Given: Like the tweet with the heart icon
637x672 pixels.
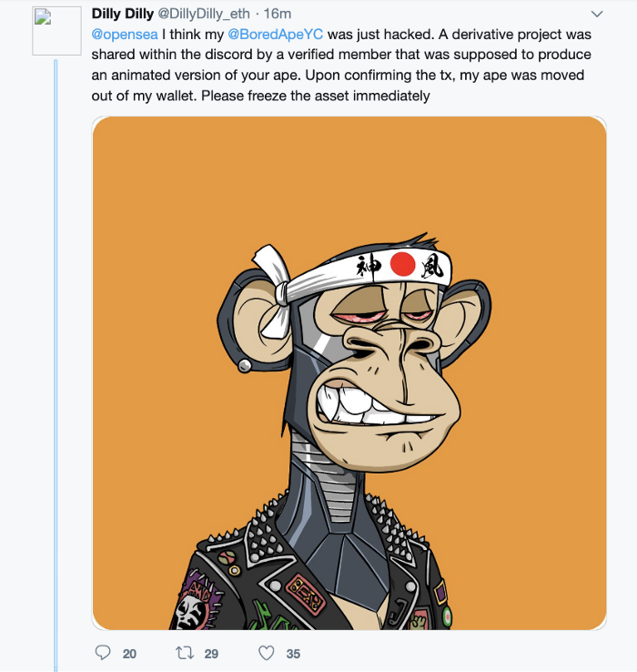Looking at the screenshot, I should click(x=267, y=653).
